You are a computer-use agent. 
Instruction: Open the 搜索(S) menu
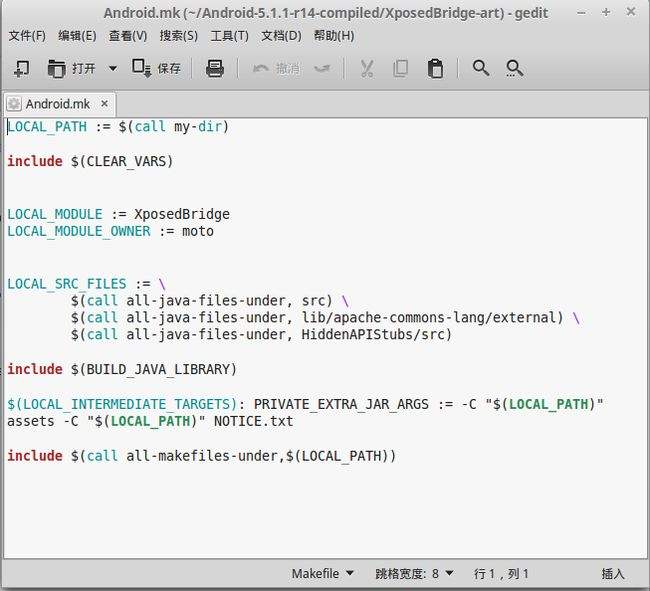(178, 36)
